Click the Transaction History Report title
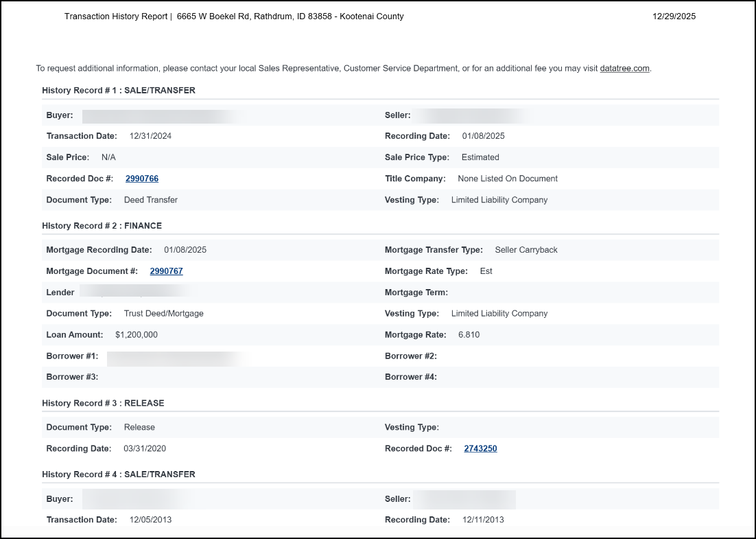Screen dimensions: 756x539 (x=116, y=16)
